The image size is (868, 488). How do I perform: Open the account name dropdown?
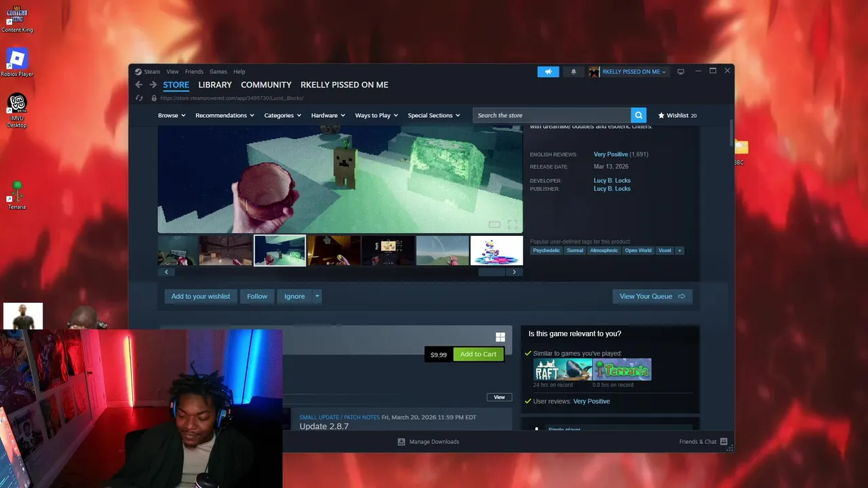[634, 72]
